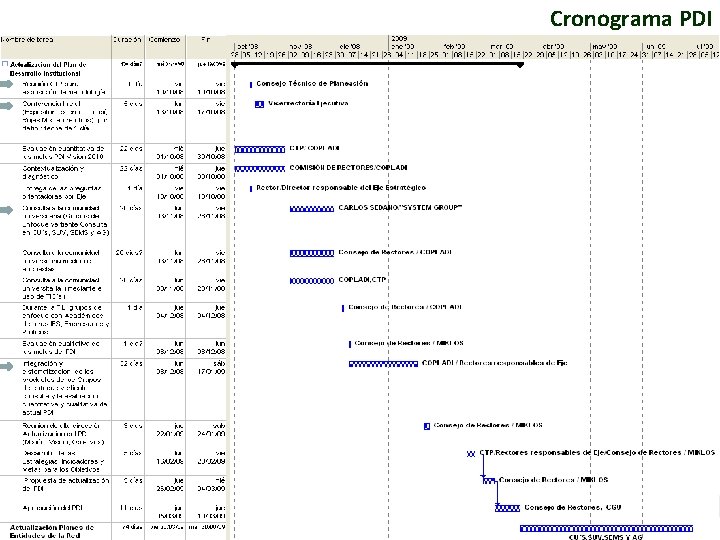
Task: Select the Actualización del Plan de Desarrollo Institucional row
Action: pyautogui.click(x=113, y=68)
